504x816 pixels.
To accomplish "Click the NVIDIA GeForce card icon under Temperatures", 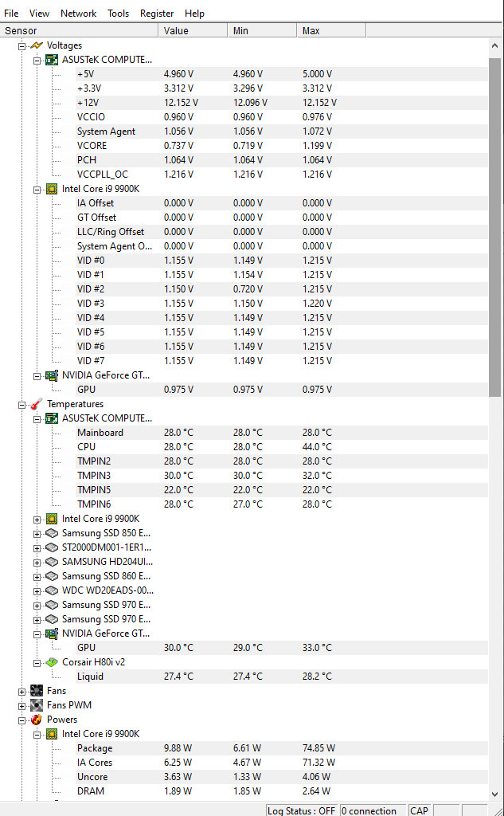I will coord(52,634).
